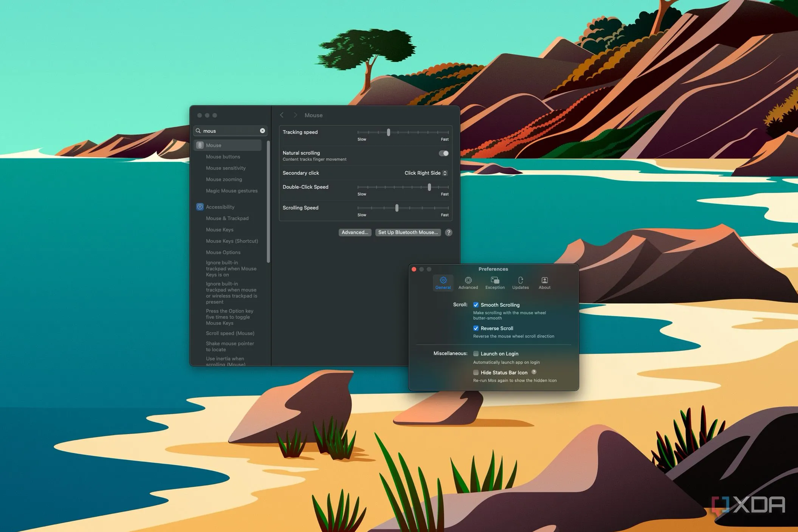Select Mouse Keys in the sidebar
Viewport: 798px width, 532px height.
220,230
